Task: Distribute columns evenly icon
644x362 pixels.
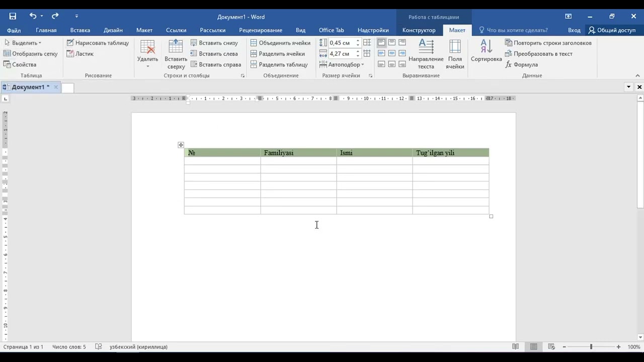Action: coord(367,53)
